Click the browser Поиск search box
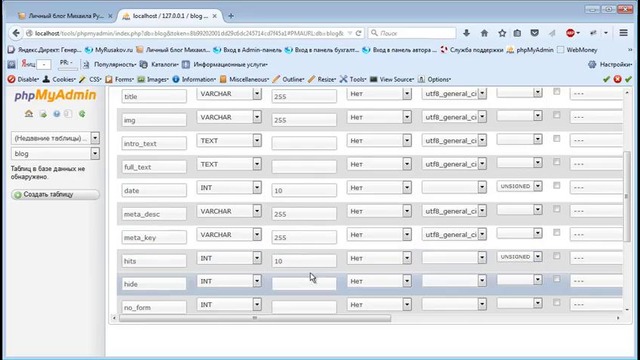The image size is (640, 360). 412,33
